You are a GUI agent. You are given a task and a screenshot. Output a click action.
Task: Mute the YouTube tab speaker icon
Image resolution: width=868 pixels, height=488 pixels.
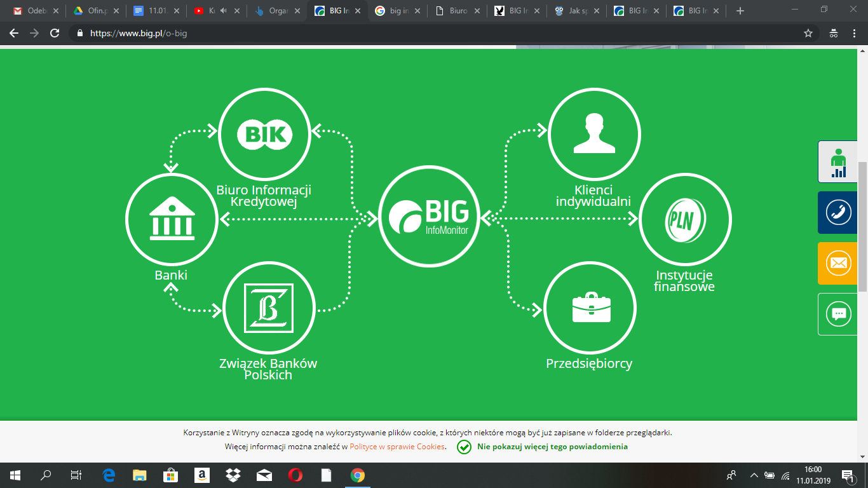coord(223,11)
